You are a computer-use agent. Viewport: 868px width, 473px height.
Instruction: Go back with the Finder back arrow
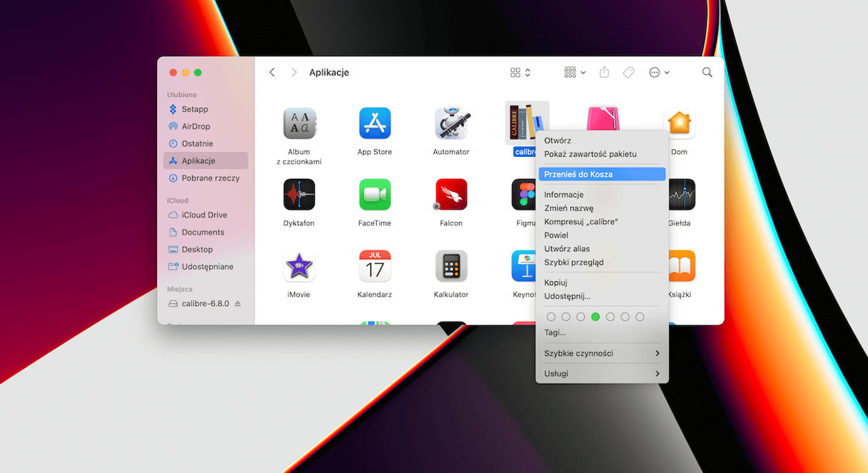coord(272,73)
